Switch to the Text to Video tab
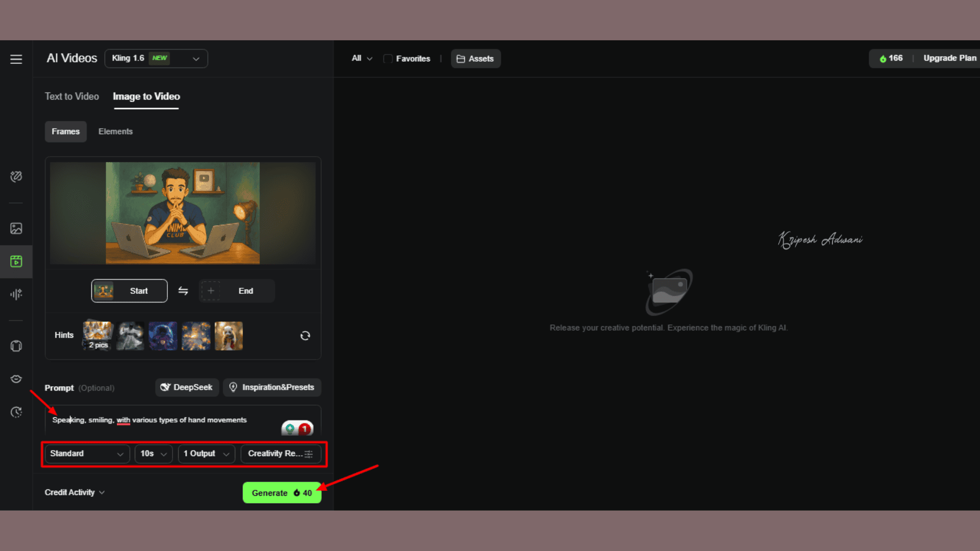This screenshot has width=980, height=551. click(x=72, y=96)
